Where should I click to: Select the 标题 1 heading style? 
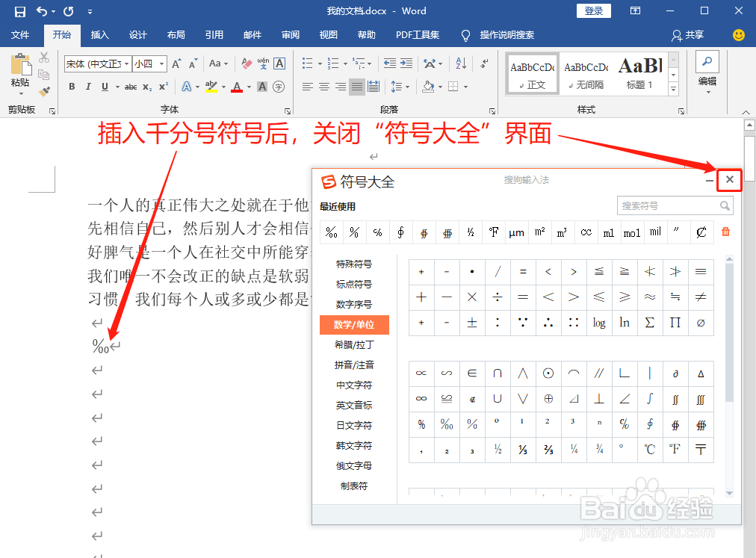(639, 74)
